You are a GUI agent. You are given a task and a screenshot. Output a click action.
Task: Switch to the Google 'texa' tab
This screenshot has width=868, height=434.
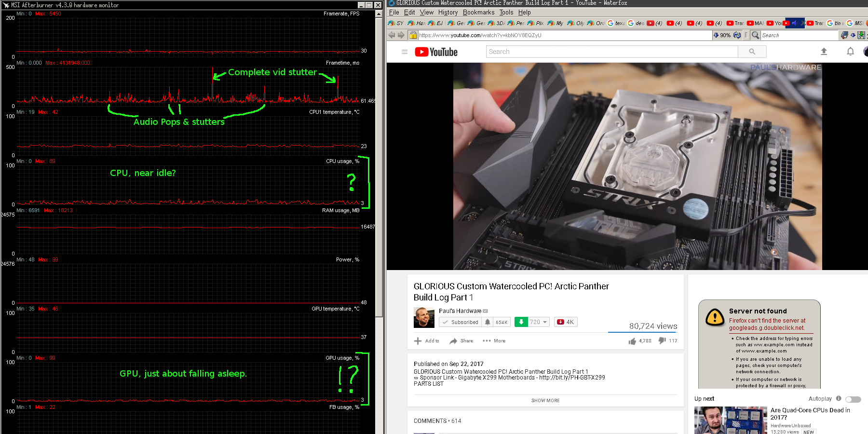616,23
